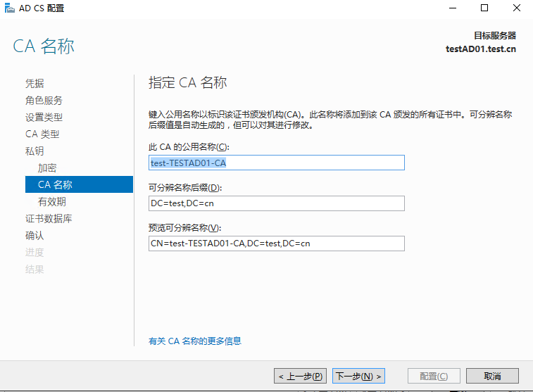Select the highlighted CA 名称 step

coord(79,184)
